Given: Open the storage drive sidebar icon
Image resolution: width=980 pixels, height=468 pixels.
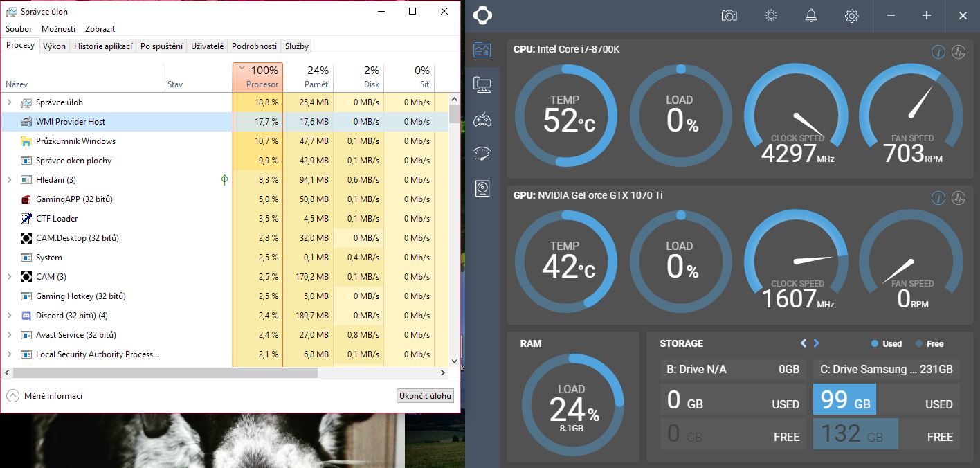Looking at the screenshot, I should 482,188.
